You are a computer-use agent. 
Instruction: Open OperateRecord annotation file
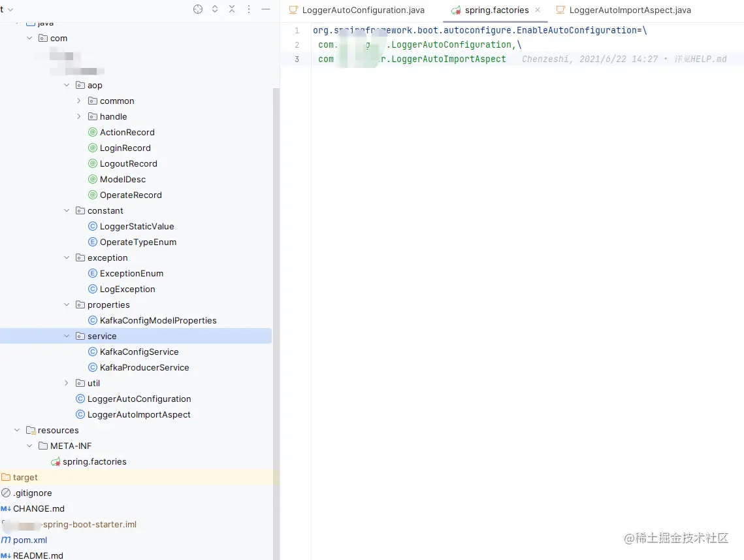coord(131,195)
